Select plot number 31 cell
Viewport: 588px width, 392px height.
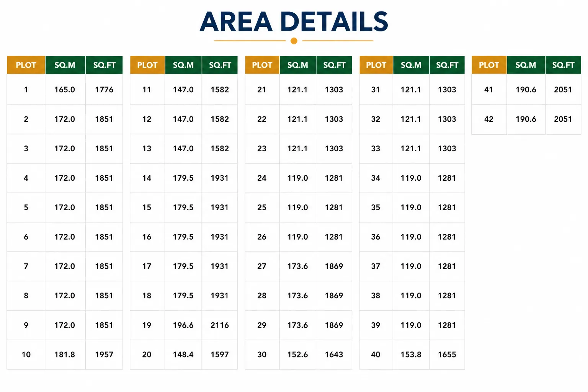click(376, 90)
